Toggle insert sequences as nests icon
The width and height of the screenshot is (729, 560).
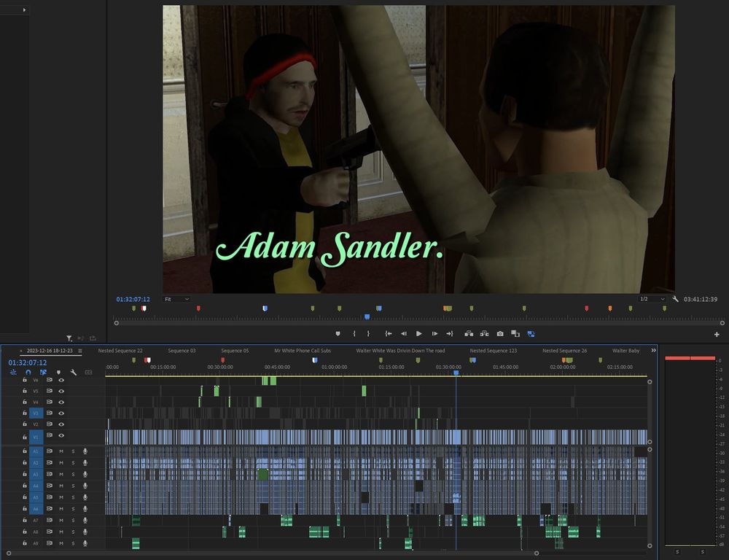13,373
